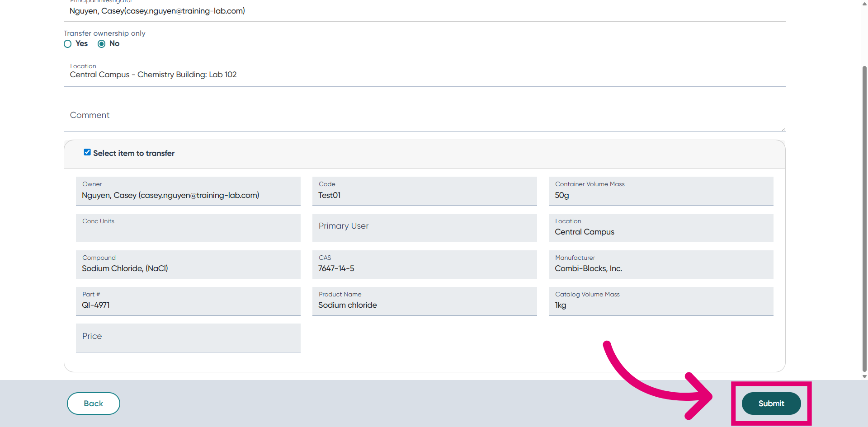Click the Comment box resize handle
This screenshot has height=427, width=868.
click(783, 129)
